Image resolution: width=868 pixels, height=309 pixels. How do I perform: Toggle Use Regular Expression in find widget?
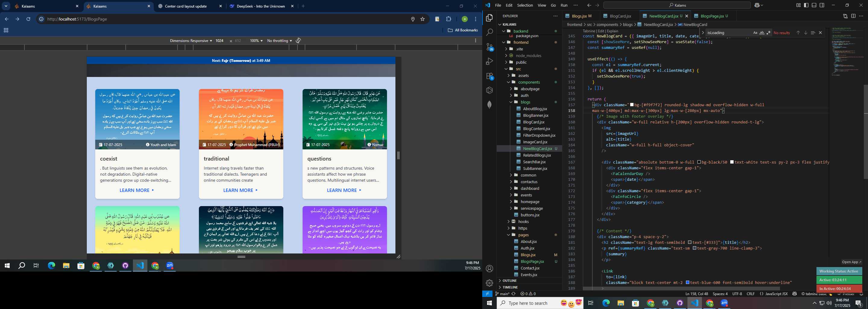coord(769,33)
